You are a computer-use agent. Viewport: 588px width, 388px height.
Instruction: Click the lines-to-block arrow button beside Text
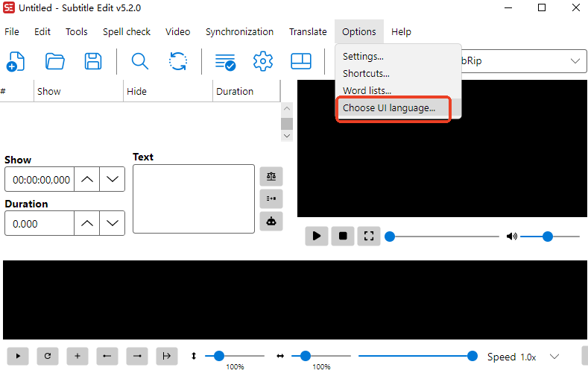pyautogui.click(x=271, y=198)
